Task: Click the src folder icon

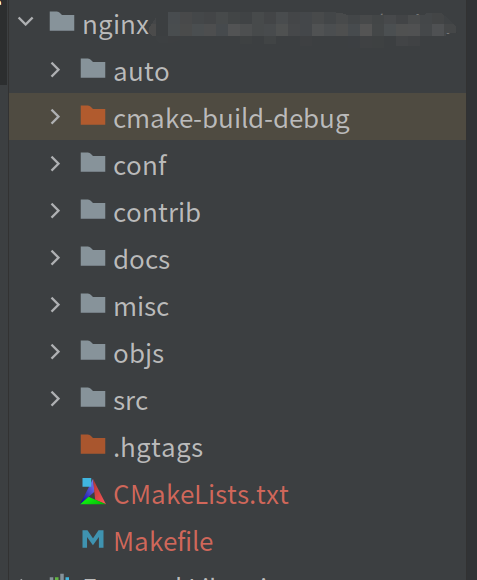Action: pos(93,397)
